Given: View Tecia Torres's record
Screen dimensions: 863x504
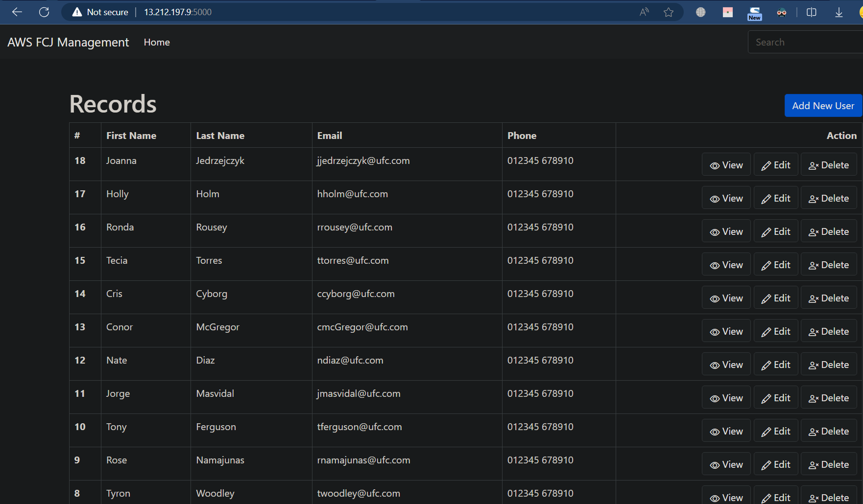Looking at the screenshot, I should 726,265.
